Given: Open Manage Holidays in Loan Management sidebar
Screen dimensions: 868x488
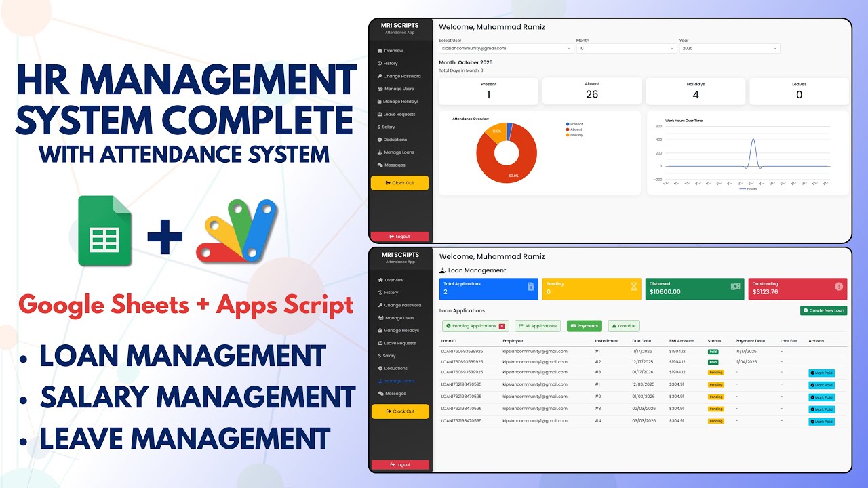Looking at the screenshot, I should click(399, 331).
